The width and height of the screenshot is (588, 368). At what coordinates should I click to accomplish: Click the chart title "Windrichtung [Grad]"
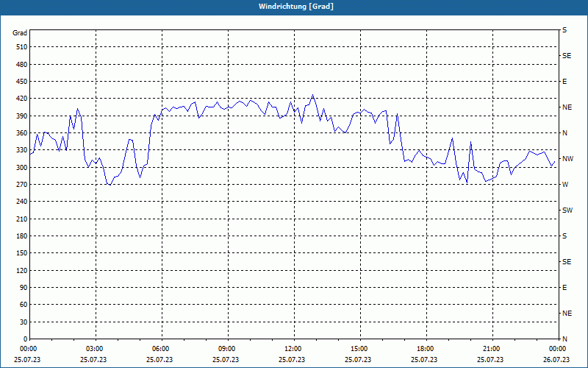pos(296,7)
